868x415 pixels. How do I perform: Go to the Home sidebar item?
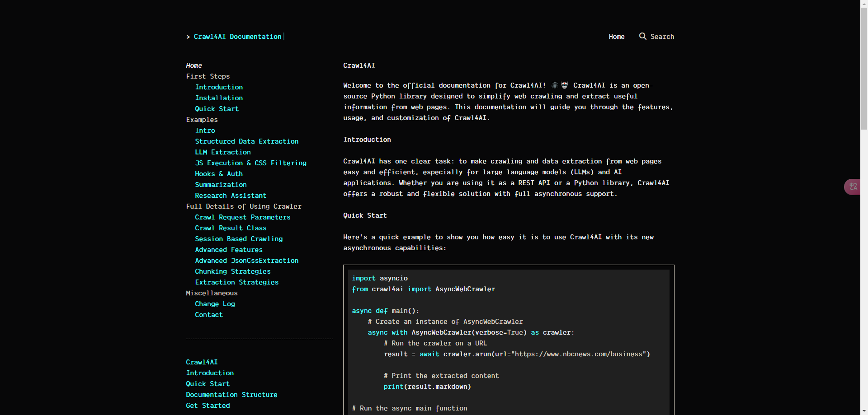(194, 65)
